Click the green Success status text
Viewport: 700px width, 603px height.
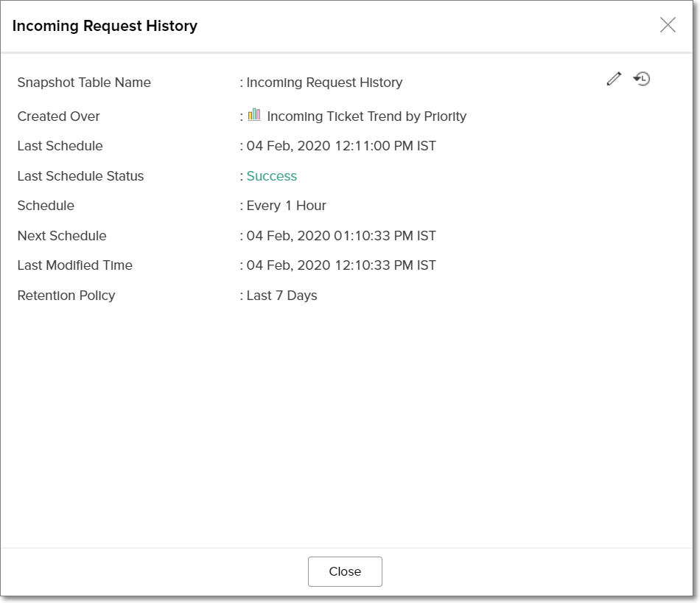pos(271,176)
